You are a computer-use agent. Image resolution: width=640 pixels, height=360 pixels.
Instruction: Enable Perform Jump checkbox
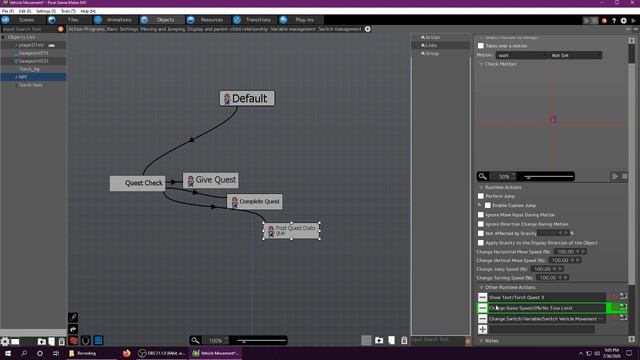coord(481,196)
